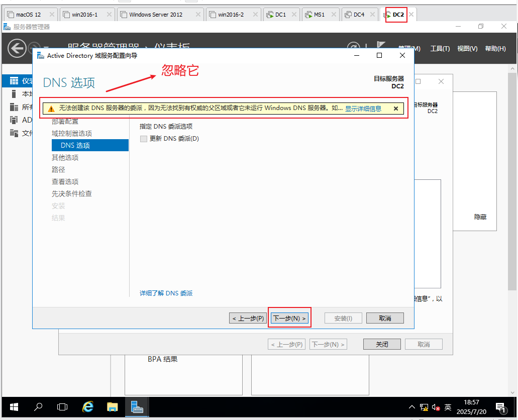
Task: Click the Previous button in AD DS wizard
Action: point(248,318)
